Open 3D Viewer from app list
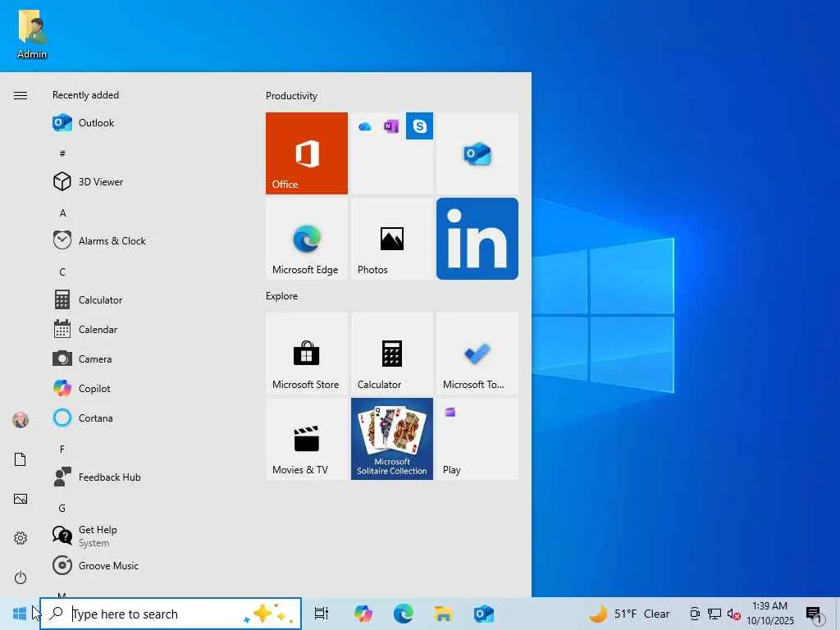The height and width of the screenshot is (630, 840). (x=101, y=182)
